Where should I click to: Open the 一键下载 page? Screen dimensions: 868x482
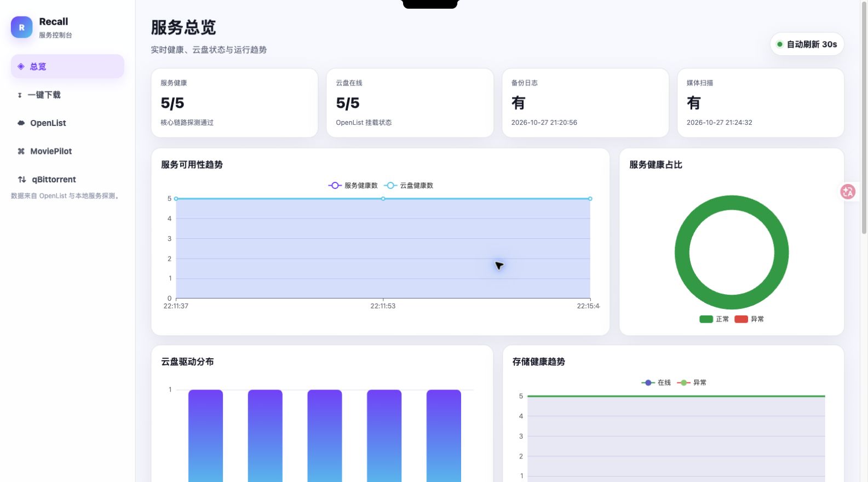tap(67, 95)
